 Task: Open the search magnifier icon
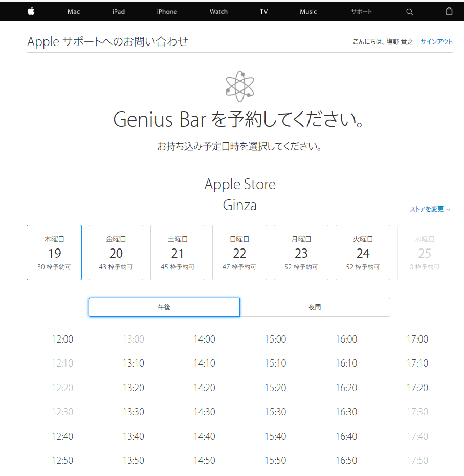tap(409, 12)
